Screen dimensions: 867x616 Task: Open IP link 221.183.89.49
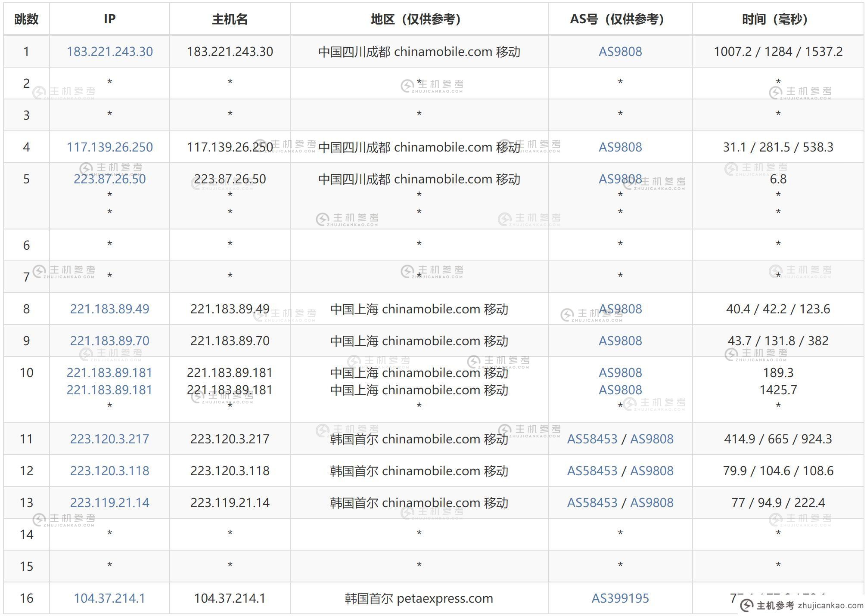coord(109,309)
